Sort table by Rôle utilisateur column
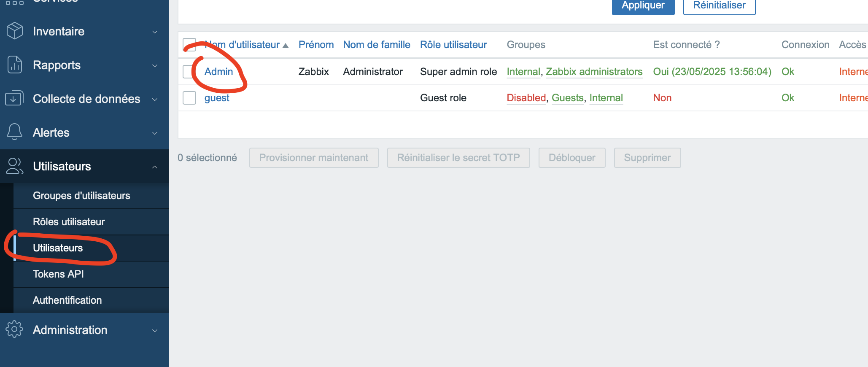Viewport: 868px width, 367px height. (453, 45)
